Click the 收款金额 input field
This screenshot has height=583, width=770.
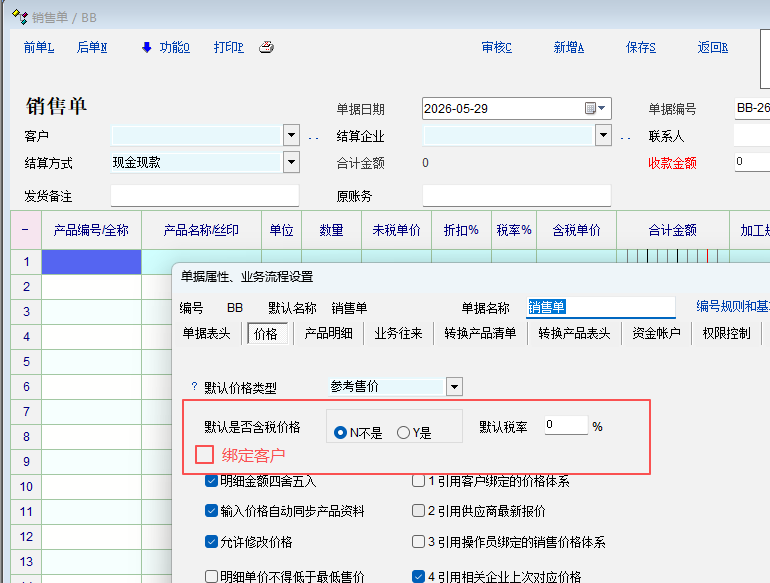pyautogui.click(x=752, y=162)
